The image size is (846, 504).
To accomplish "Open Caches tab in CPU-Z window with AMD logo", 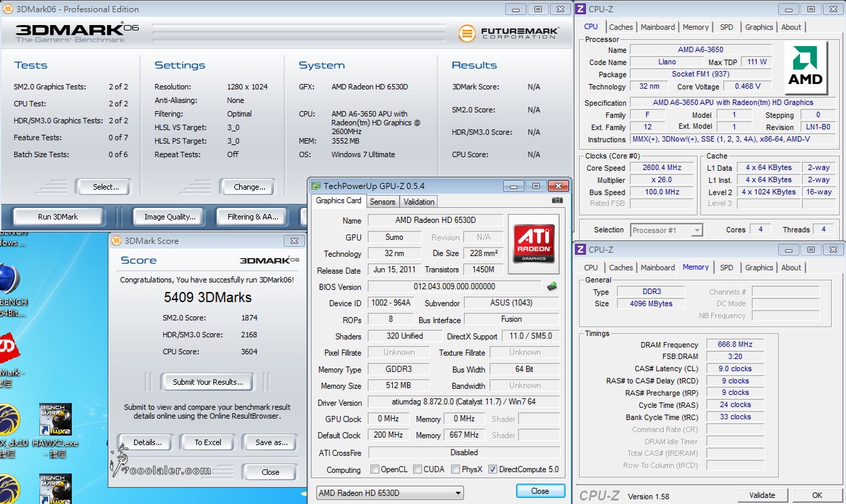I will (x=620, y=27).
